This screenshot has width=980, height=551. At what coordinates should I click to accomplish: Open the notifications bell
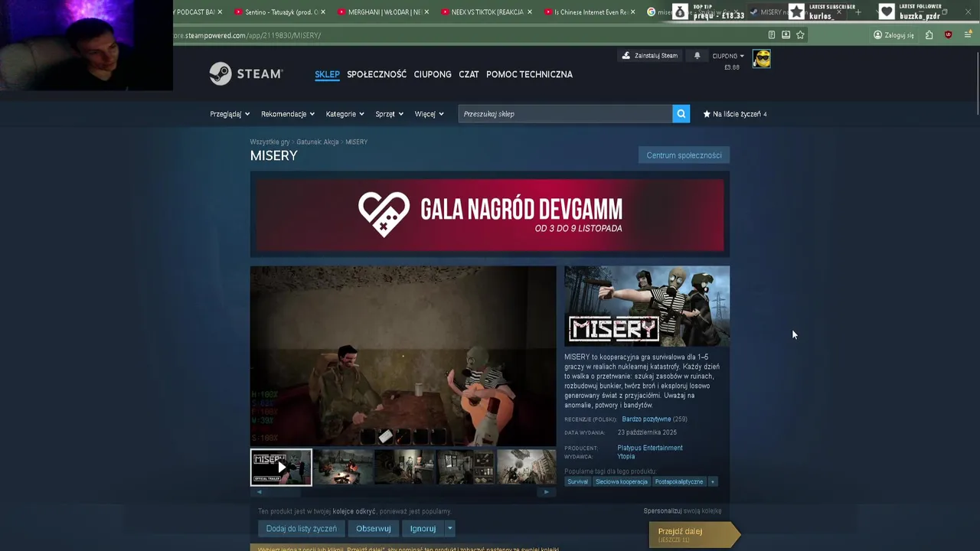pos(697,56)
